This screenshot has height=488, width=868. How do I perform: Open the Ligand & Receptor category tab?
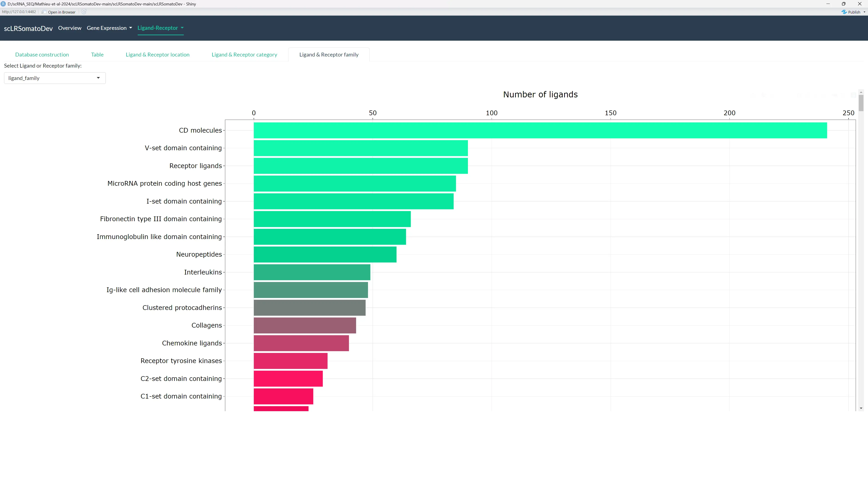pos(244,54)
